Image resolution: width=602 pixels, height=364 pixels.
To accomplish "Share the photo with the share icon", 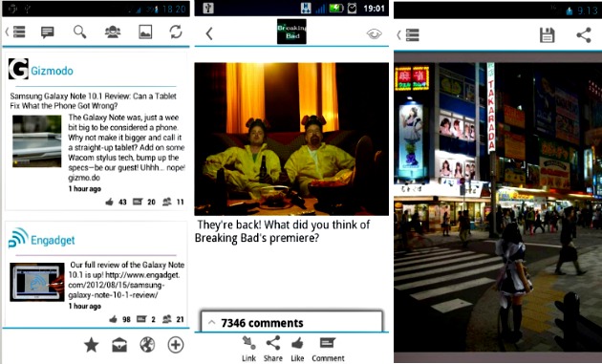I will [x=584, y=35].
